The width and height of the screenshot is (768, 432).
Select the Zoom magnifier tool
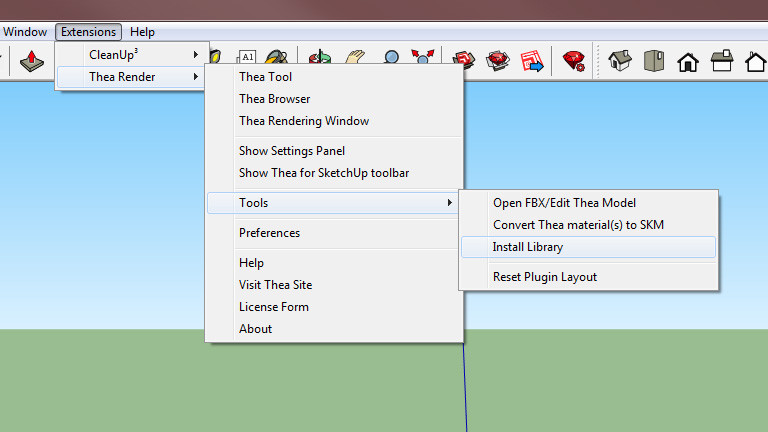point(391,57)
